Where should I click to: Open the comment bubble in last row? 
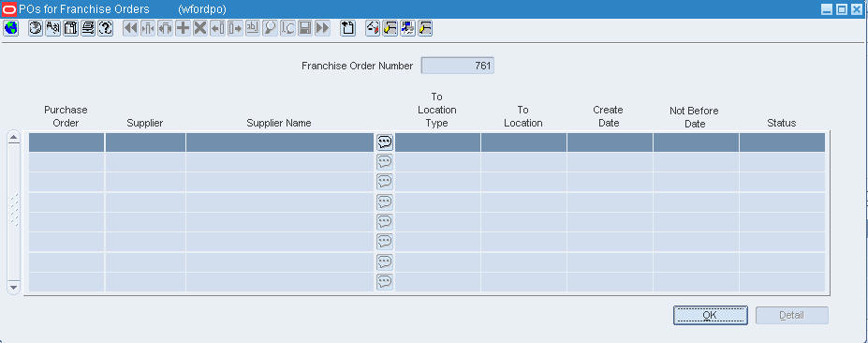[x=385, y=282]
